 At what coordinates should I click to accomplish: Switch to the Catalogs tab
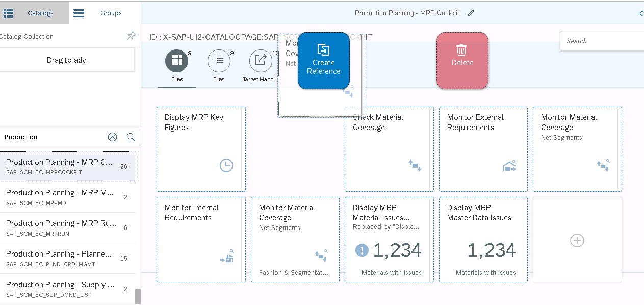(35, 13)
